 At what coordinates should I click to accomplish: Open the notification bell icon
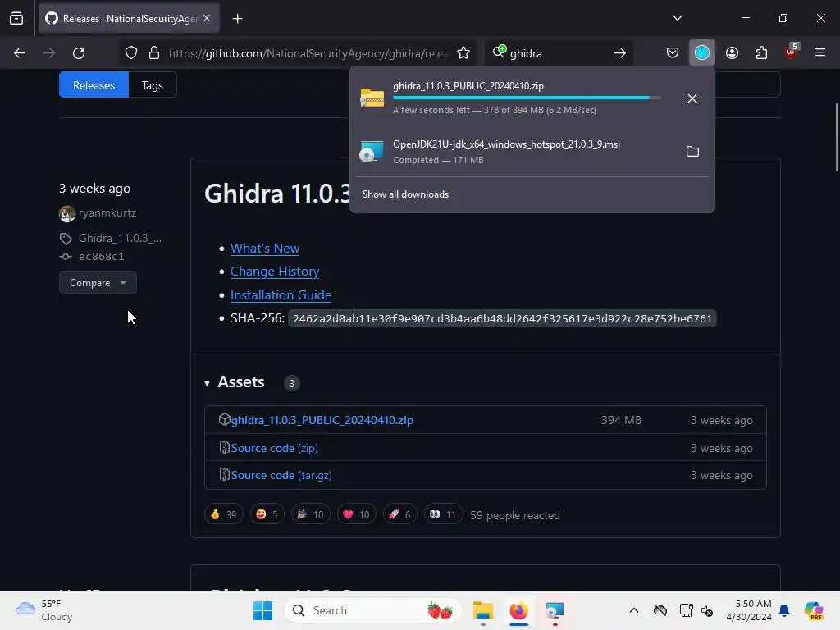click(784, 610)
